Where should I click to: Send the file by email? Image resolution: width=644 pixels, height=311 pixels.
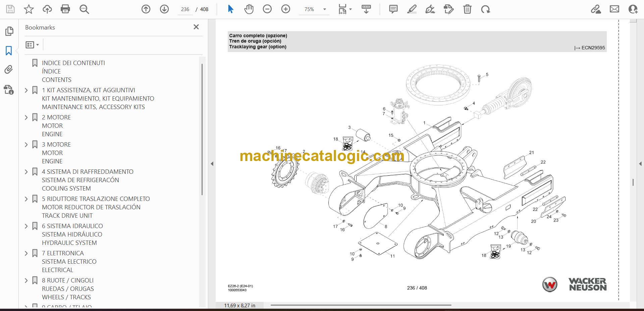(x=614, y=9)
